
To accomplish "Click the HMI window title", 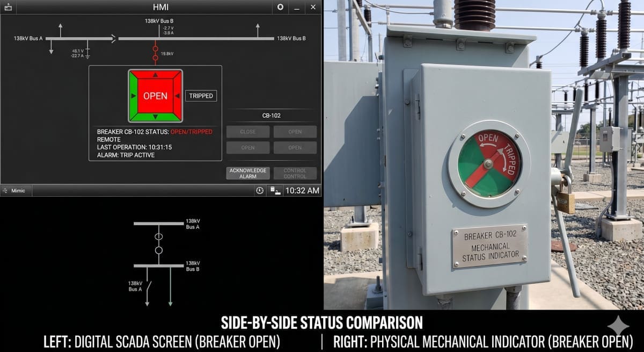I will point(161,7).
